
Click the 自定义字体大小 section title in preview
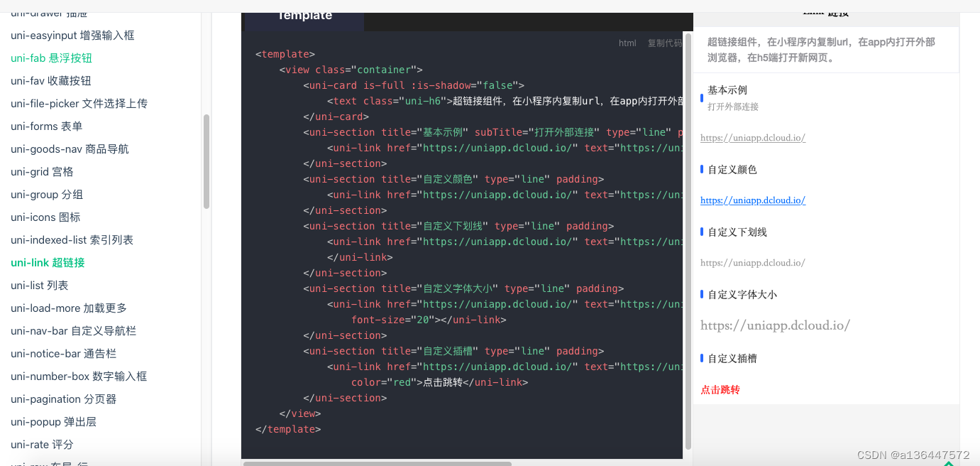[x=742, y=295]
